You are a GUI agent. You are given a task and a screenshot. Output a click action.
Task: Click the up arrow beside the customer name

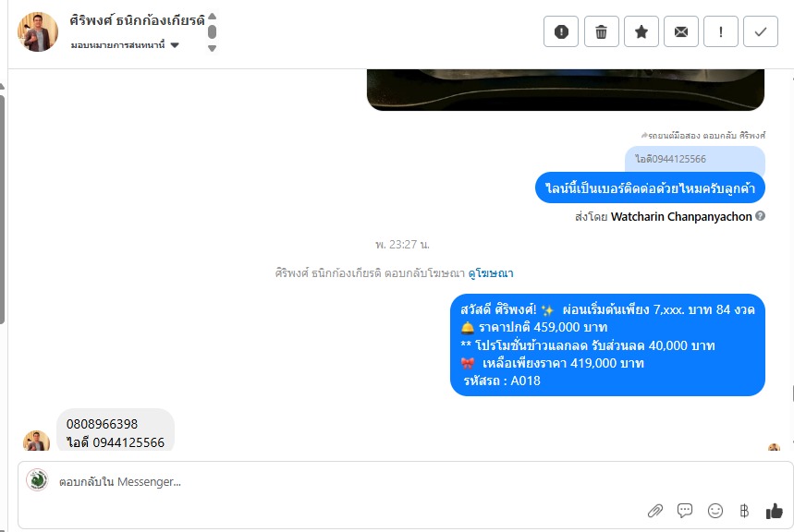click(x=213, y=17)
